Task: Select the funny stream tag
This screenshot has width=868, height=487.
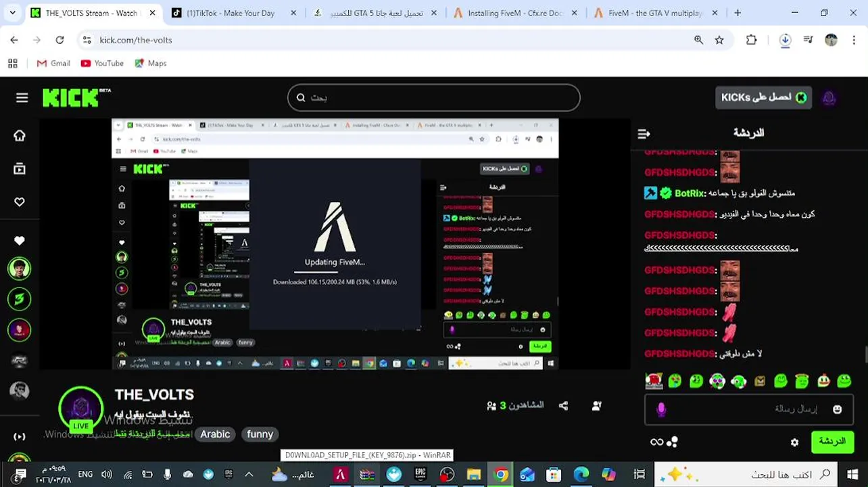Action: click(260, 434)
